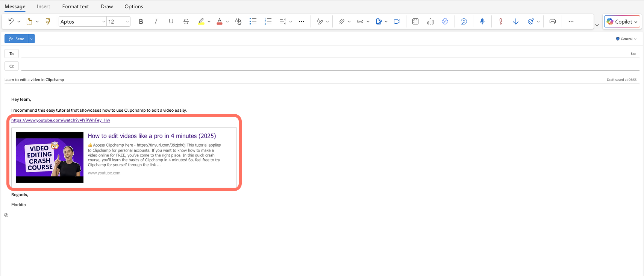
Task: Switch to the Format text tab
Action: pyautogui.click(x=76, y=6)
